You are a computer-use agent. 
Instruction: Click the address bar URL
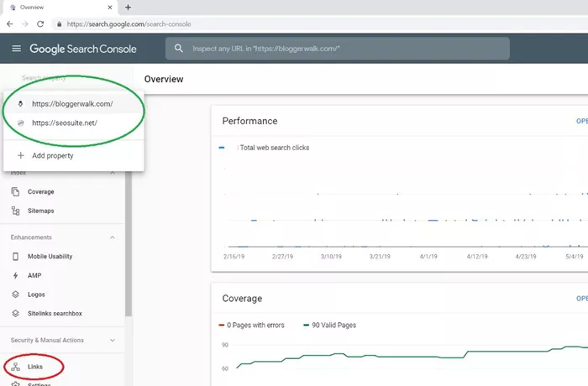129,24
